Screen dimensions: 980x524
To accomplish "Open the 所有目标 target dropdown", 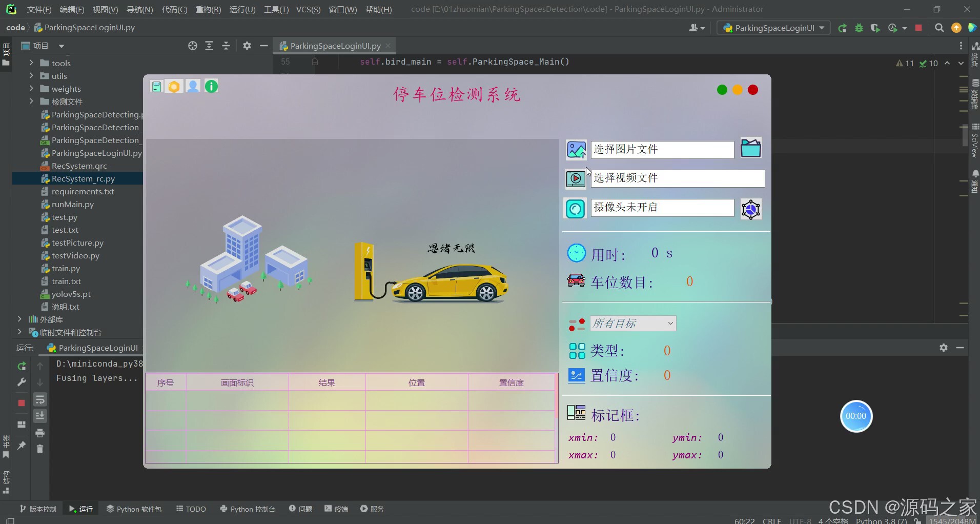I will click(x=633, y=324).
